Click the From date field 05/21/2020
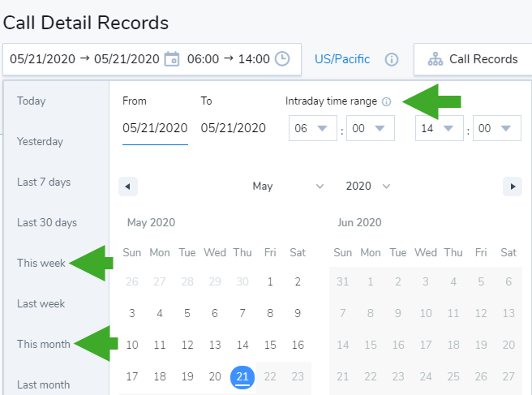The image size is (532, 395). [155, 128]
